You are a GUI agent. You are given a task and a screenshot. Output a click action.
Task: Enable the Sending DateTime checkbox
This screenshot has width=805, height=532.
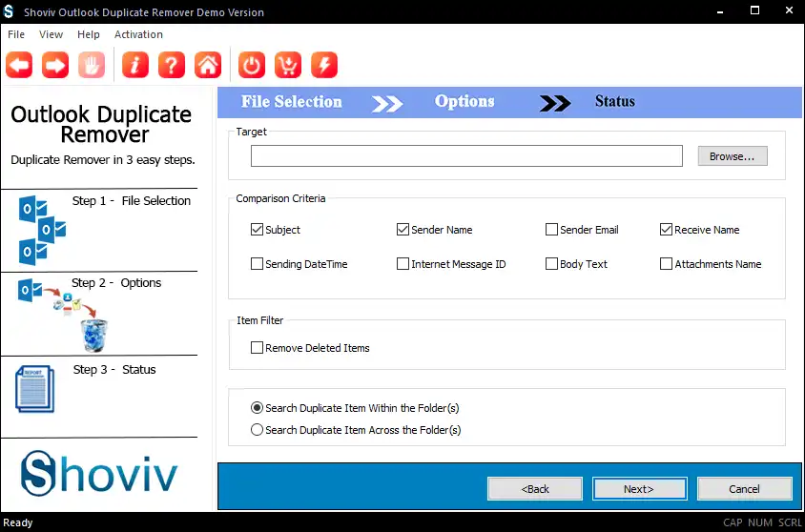(x=257, y=264)
